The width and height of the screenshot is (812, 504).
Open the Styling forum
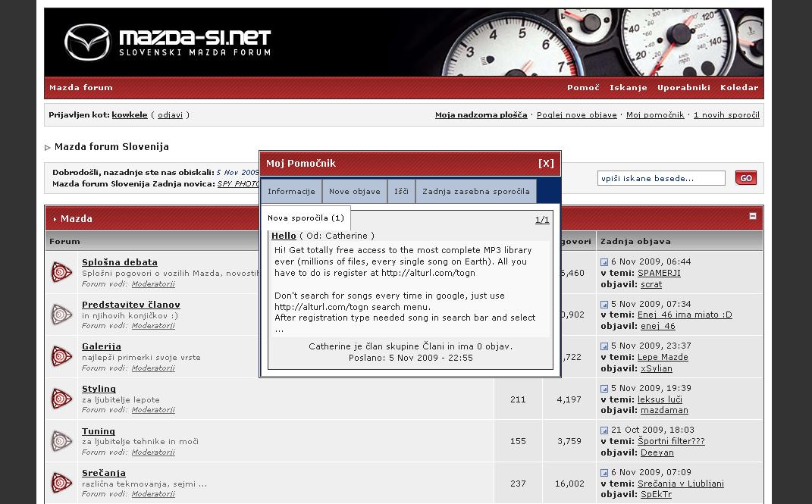tap(99, 389)
